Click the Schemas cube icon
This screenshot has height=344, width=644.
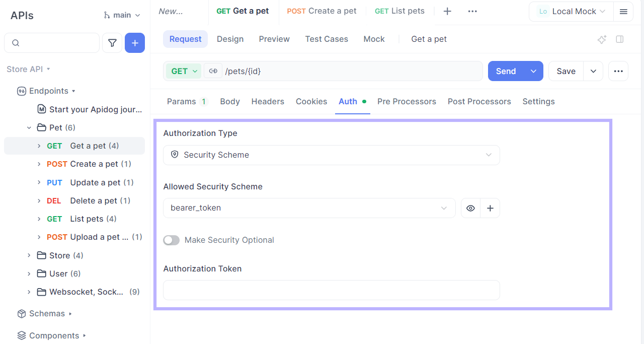(x=22, y=314)
